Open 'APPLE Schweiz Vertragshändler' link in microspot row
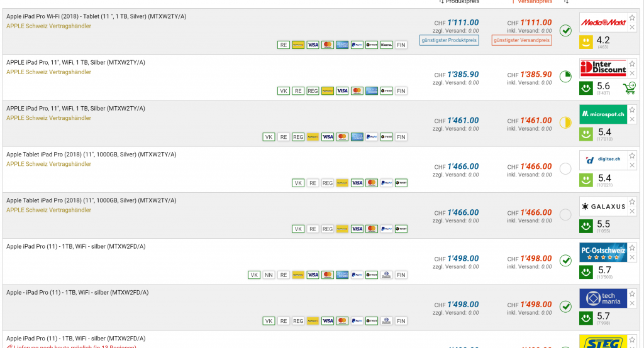Viewport: 644px width, 348px height. click(48, 118)
